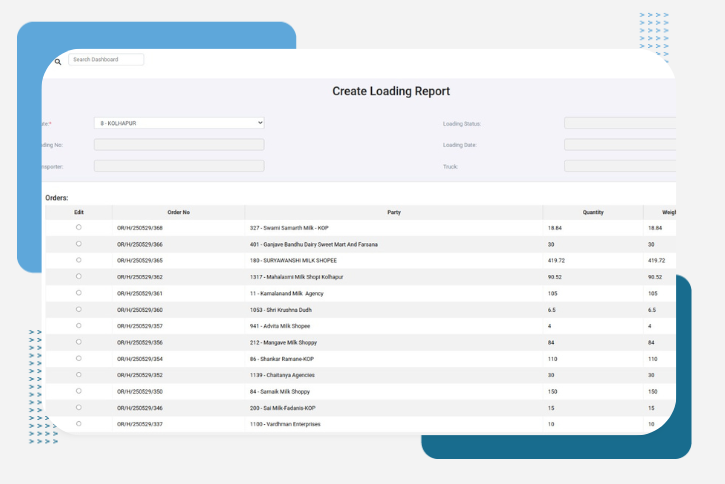Select radio for order OR/H/250529/346
Image resolution: width=725 pixels, height=484 pixels.
tap(79, 407)
